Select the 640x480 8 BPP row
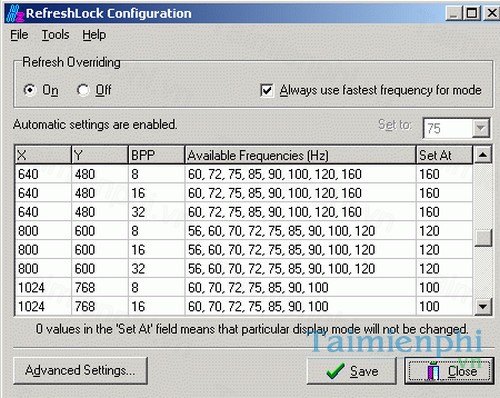Viewport: 500px width, 398px height. coord(244,174)
